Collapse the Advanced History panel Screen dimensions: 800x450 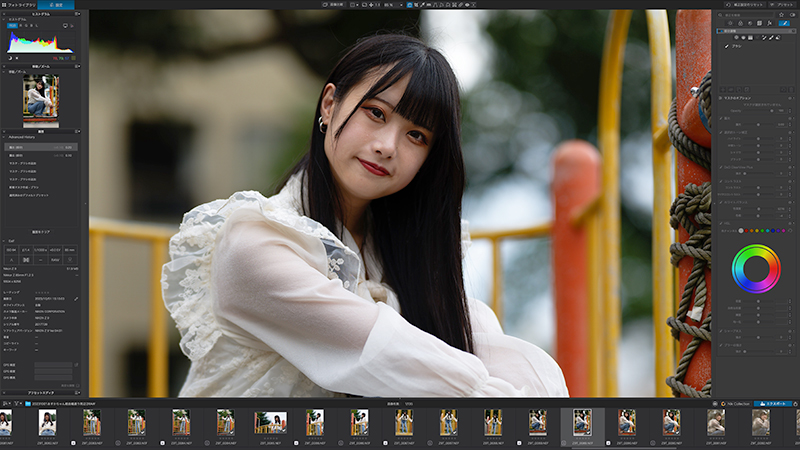click(4, 137)
